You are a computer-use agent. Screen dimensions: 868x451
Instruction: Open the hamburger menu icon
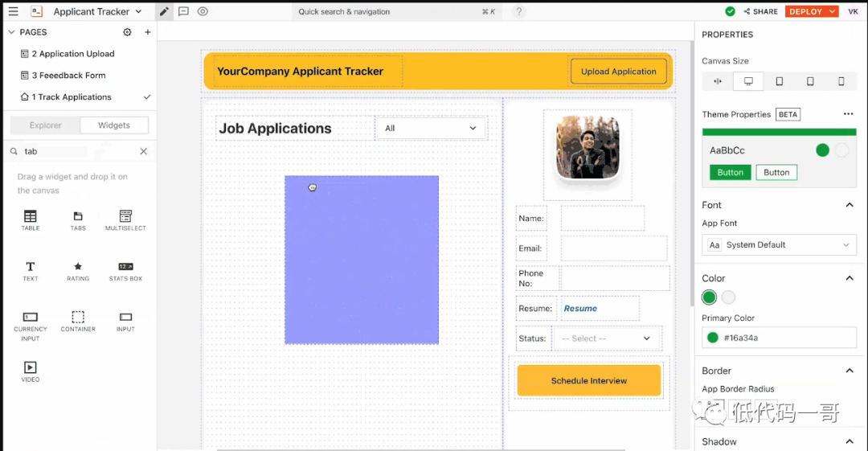(13, 11)
